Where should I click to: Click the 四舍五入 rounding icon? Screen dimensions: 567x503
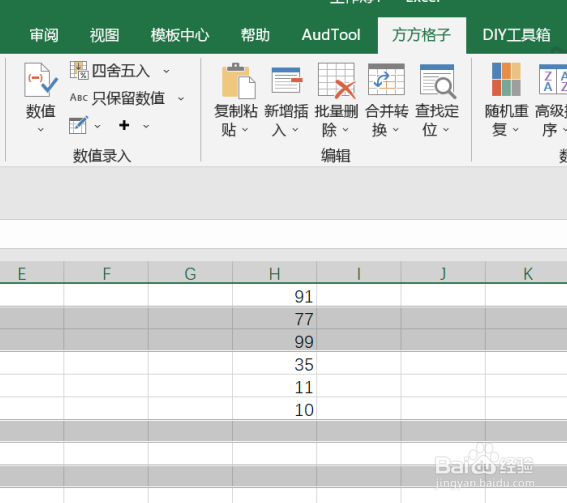(x=79, y=70)
